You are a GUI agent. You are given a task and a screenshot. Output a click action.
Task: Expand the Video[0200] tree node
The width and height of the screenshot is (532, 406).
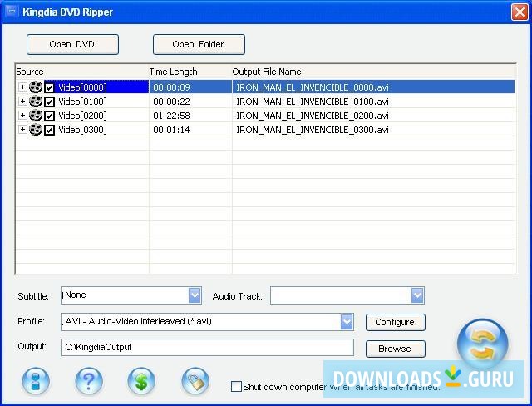pyautogui.click(x=22, y=115)
